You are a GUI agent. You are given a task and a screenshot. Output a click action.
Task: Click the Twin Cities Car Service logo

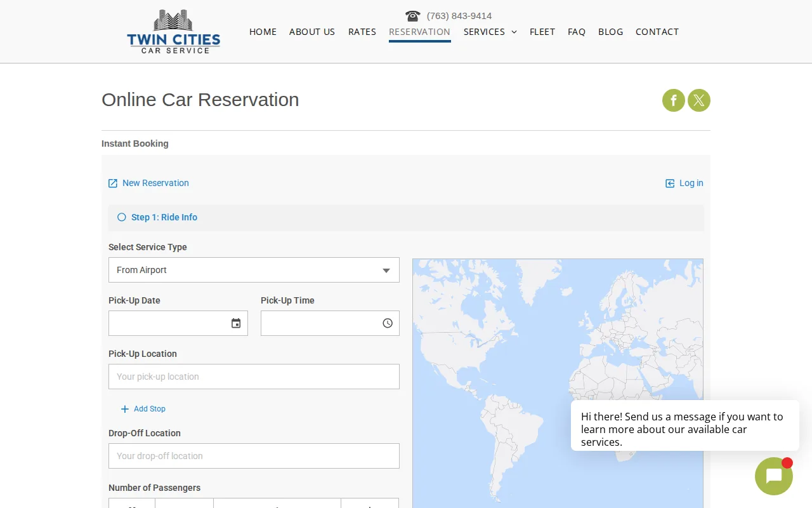click(x=174, y=32)
